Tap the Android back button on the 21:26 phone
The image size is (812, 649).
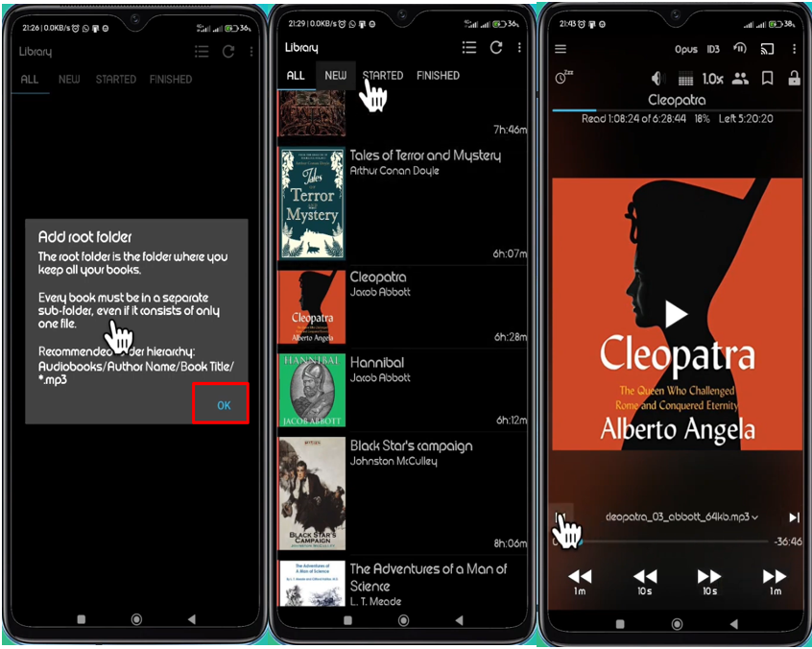192,619
